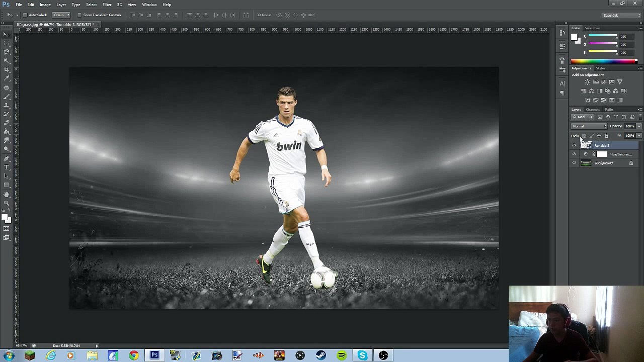Select the Horizontal Type tool
Image resolution: width=644 pixels, height=362 pixels.
pos(7,167)
